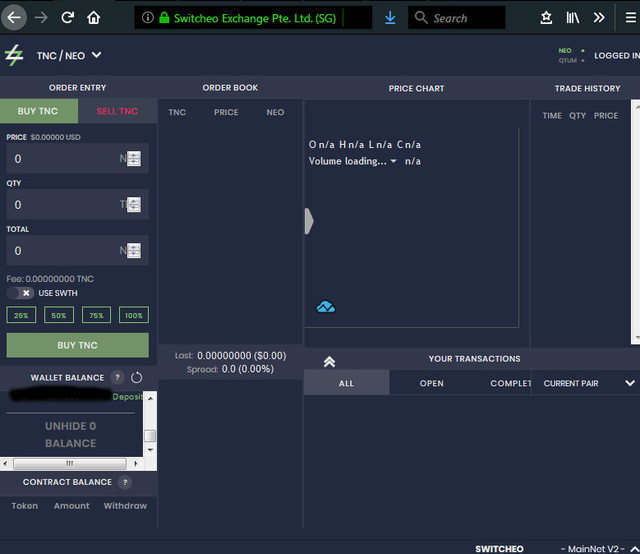Click order book PRICE column header

tap(226, 112)
